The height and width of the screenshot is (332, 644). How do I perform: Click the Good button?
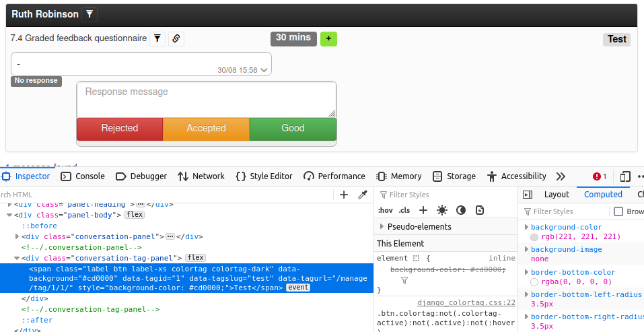coord(293,129)
